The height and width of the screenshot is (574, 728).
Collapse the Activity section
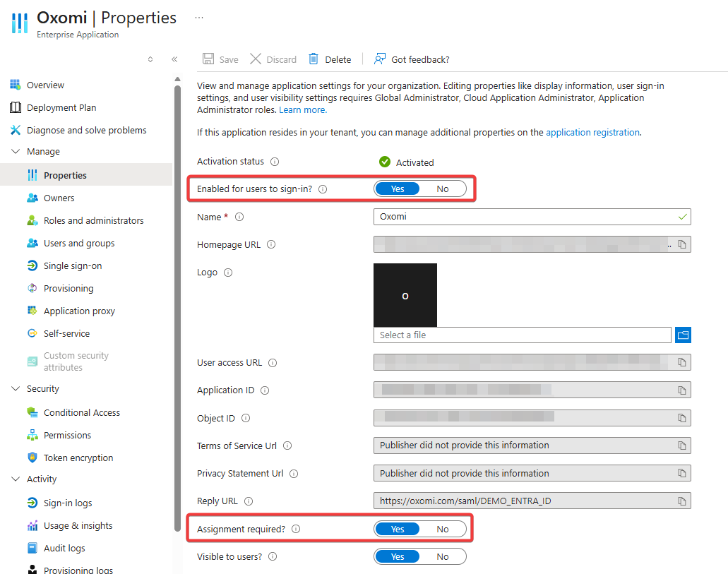tap(16, 479)
